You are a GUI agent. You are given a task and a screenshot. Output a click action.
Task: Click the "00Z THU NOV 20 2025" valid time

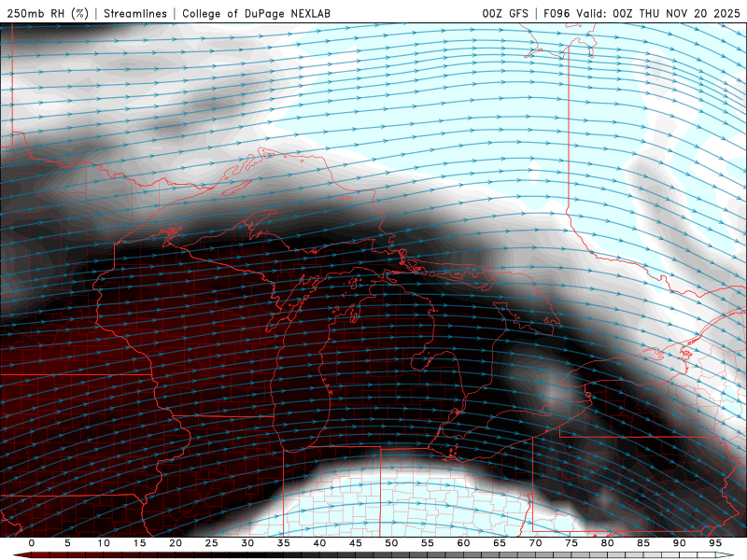(676, 13)
